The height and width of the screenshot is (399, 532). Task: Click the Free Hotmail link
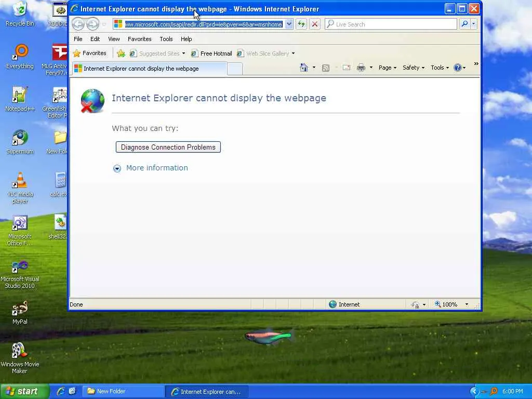point(212,54)
